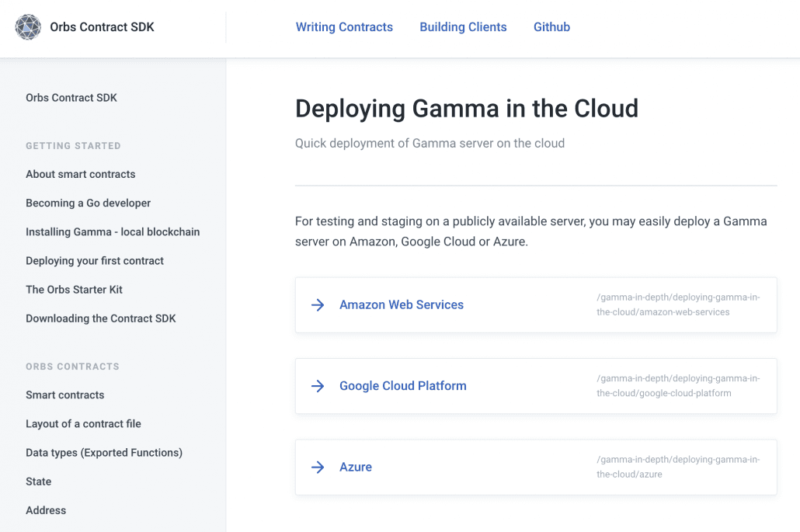
Task: Go to the Github header link
Action: point(551,27)
